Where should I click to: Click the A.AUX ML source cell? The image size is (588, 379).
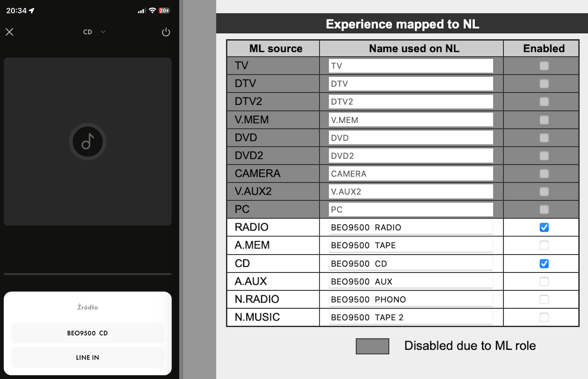pos(273,281)
